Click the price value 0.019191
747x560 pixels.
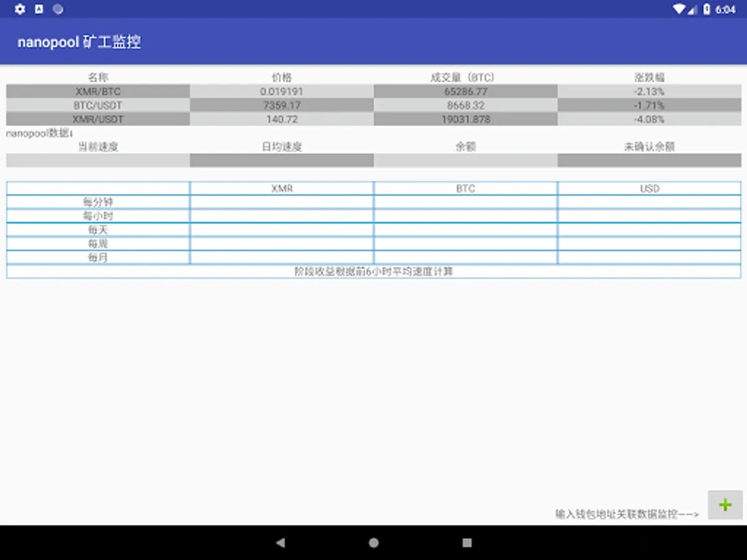click(x=282, y=91)
